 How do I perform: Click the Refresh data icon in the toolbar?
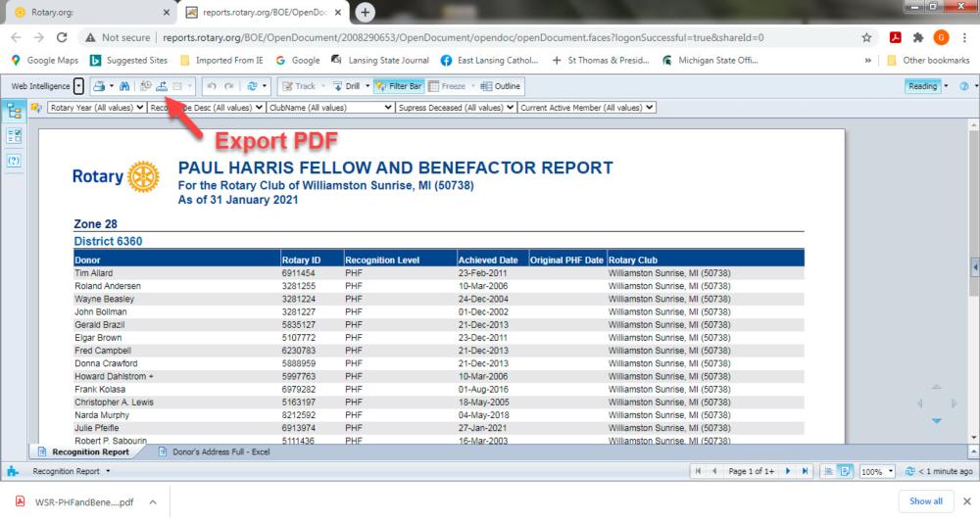[252, 86]
